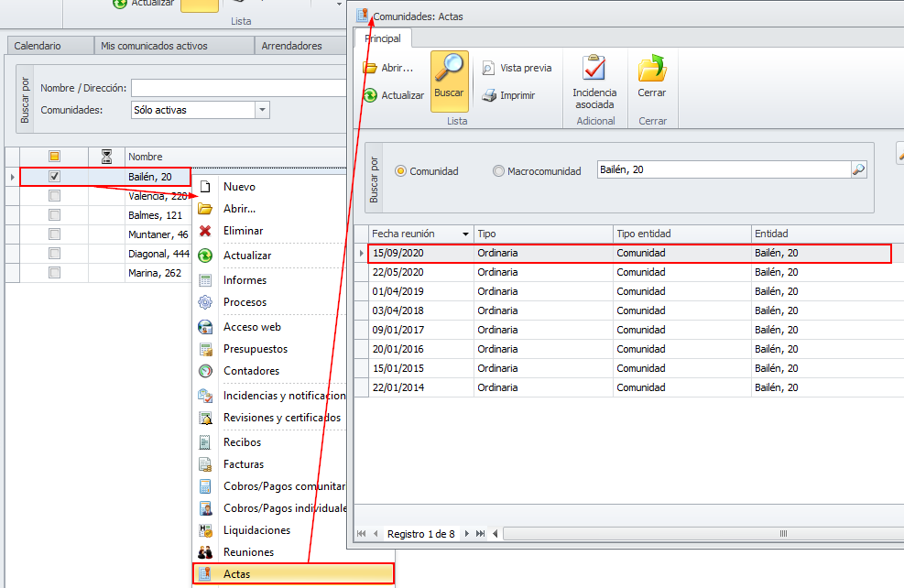904x588 pixels.
Task: Select Actas in the context menu
Action: [x=293, y=573]
